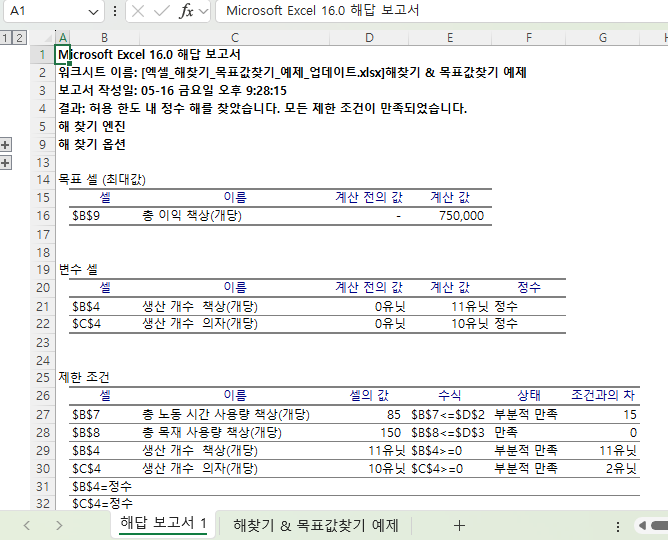The image size is (668, 540).
Task: Click the $B$9 cell in row 16
Action: click(x=104, y=216)
